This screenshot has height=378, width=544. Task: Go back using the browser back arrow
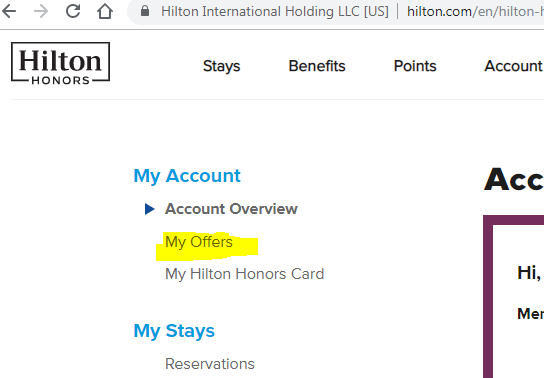(x=9, y=11)
